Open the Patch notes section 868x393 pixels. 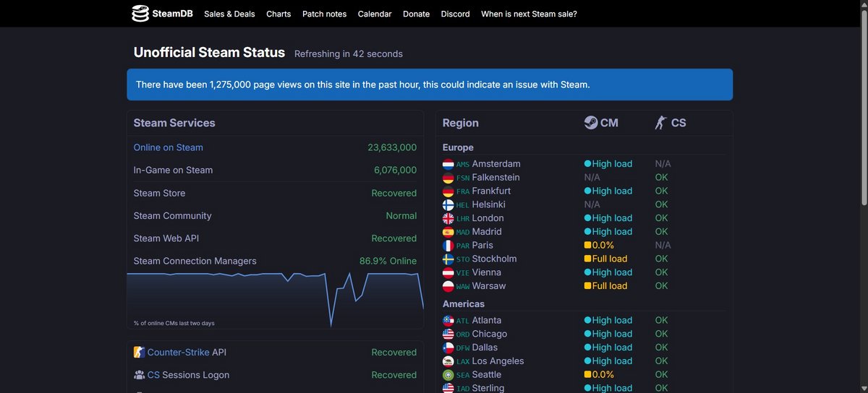pyautogui.click(x=324, y=14)
